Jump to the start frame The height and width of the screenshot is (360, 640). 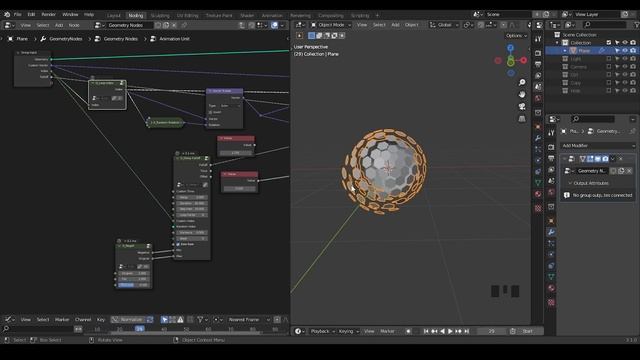pyautogui.click(x=426, y=331)
